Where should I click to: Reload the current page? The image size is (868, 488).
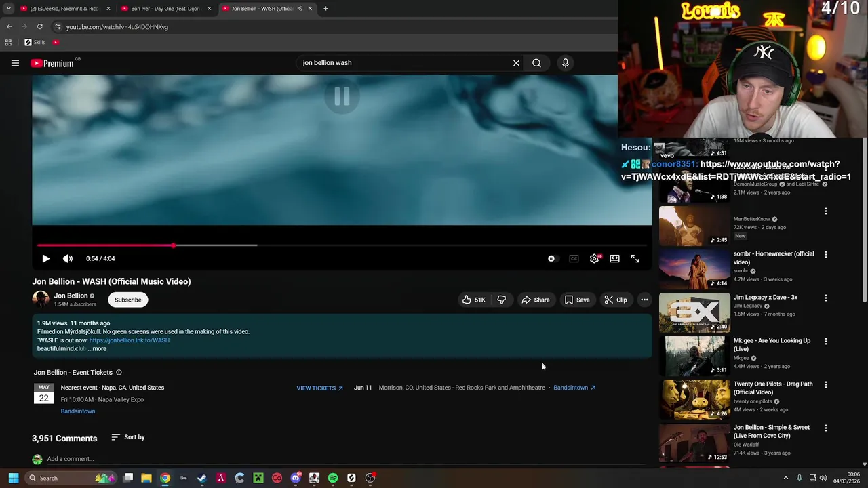[x=39, y=26]
